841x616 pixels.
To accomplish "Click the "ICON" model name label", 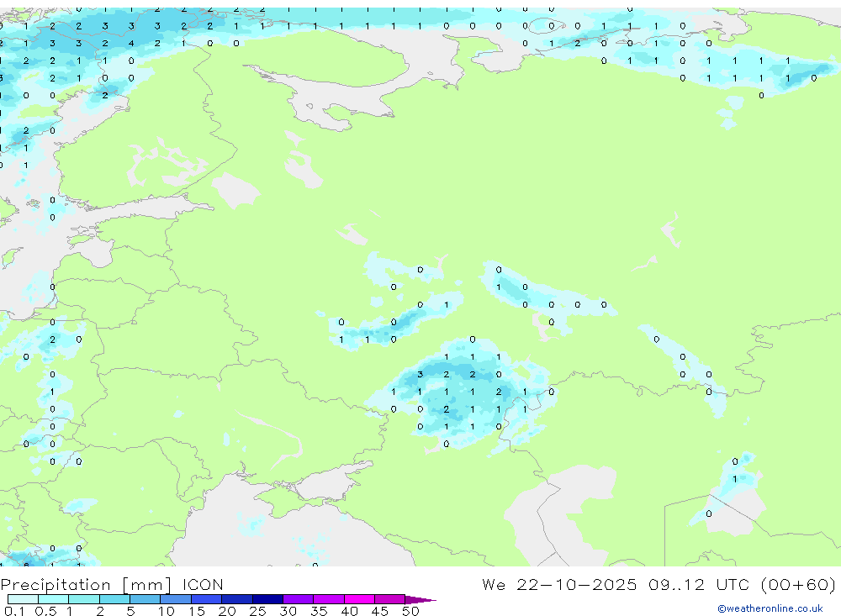I will coord(203,584).
